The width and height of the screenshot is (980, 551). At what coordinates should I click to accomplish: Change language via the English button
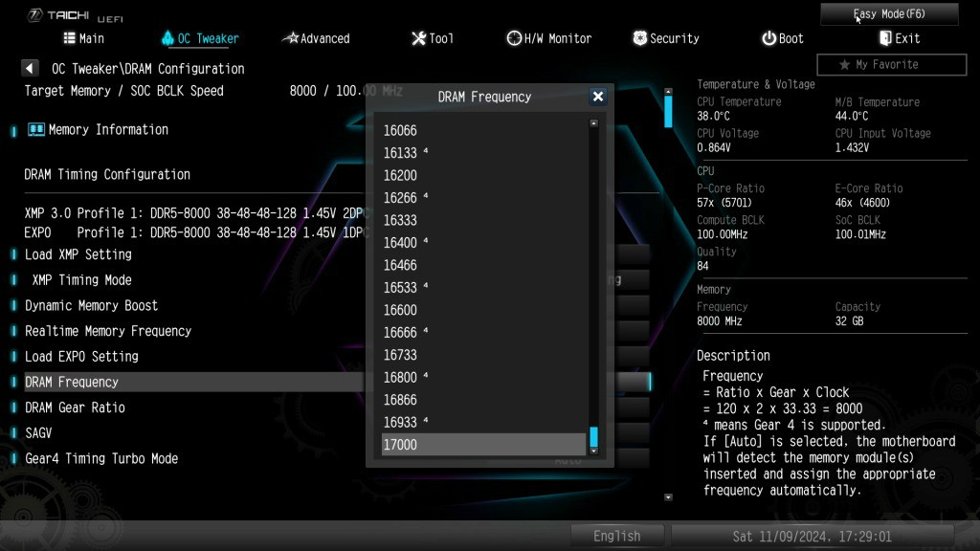coord(617,536)
